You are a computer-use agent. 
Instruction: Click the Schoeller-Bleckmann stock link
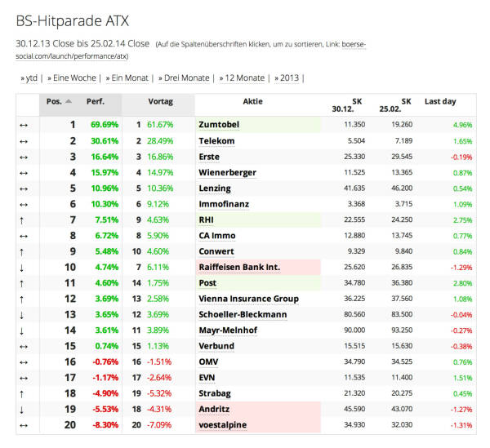243,315
